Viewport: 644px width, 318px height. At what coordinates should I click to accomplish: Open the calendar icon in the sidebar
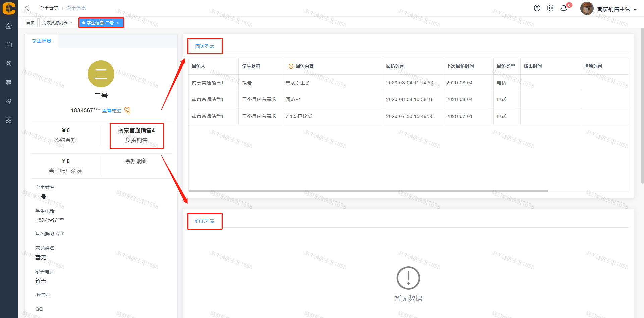[x=9, y=45]
